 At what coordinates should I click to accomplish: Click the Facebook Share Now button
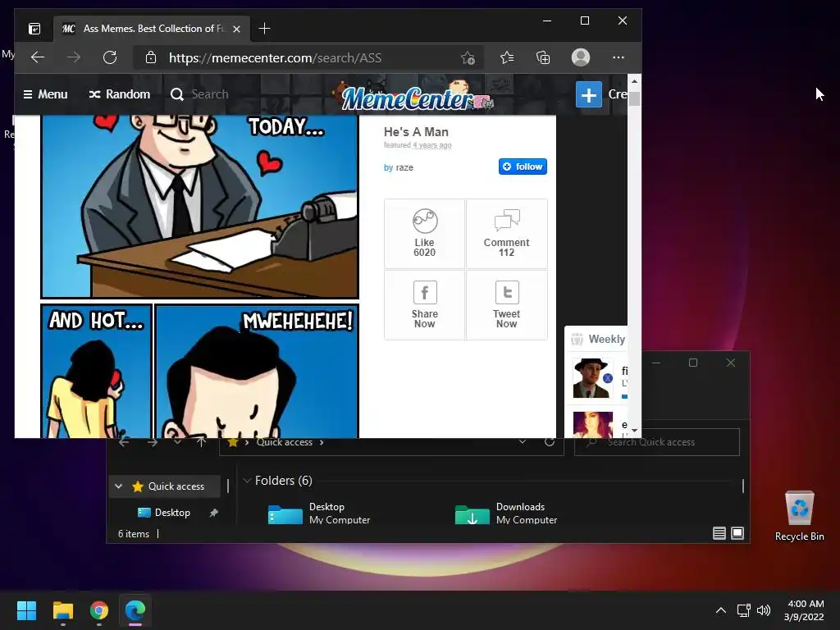pos(424,305)
